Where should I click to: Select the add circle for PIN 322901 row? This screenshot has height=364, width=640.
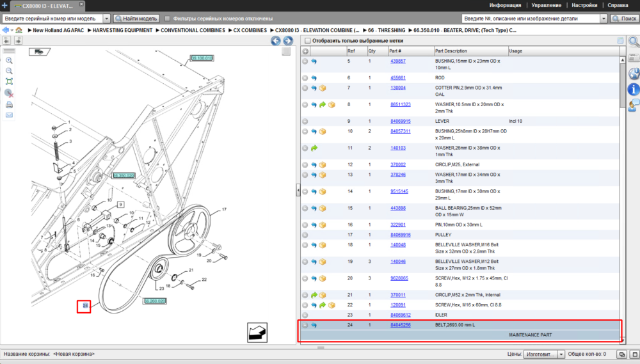[305, 225]
